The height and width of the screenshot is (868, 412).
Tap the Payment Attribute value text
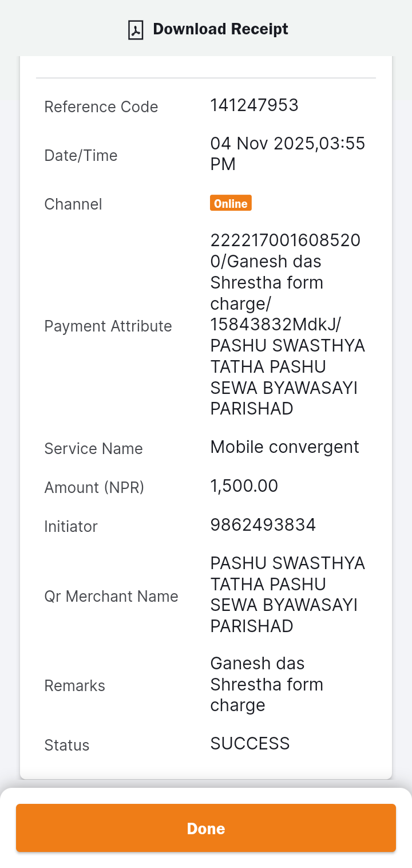click(288, 324)
